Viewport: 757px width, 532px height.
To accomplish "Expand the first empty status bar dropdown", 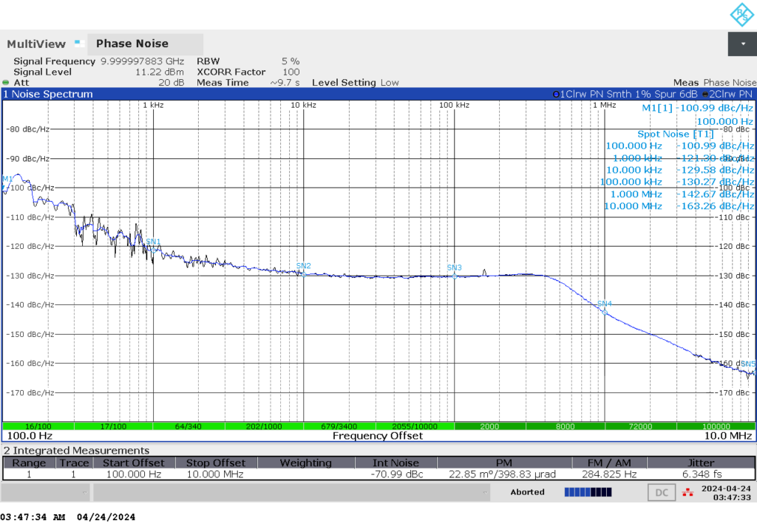I will coord(44,492).
